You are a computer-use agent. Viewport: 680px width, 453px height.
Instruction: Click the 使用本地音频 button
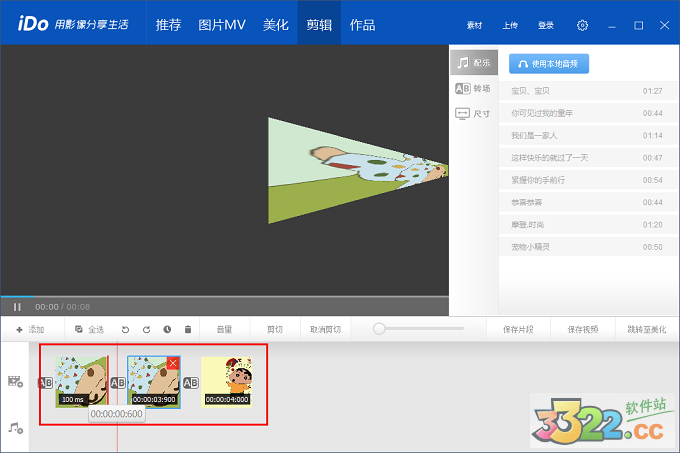pyautogui.click(x=549, y=63)
